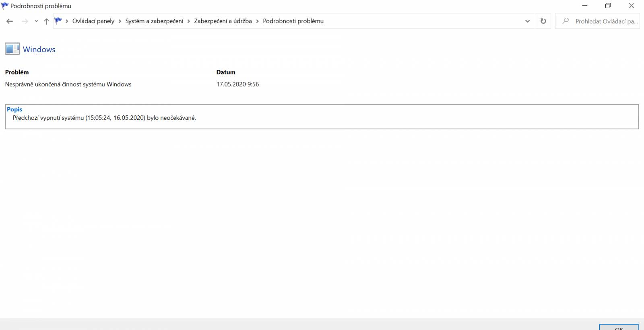Click the Popis section header

pos(14,109)
